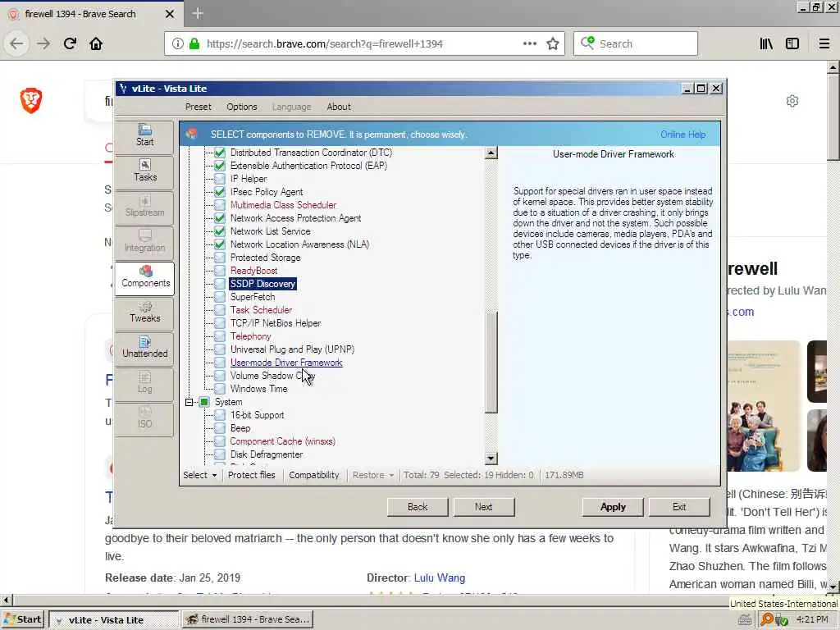Uncheck IPsec Policy Agent
This screenshot has width=840, height=630.
point(220,192)
